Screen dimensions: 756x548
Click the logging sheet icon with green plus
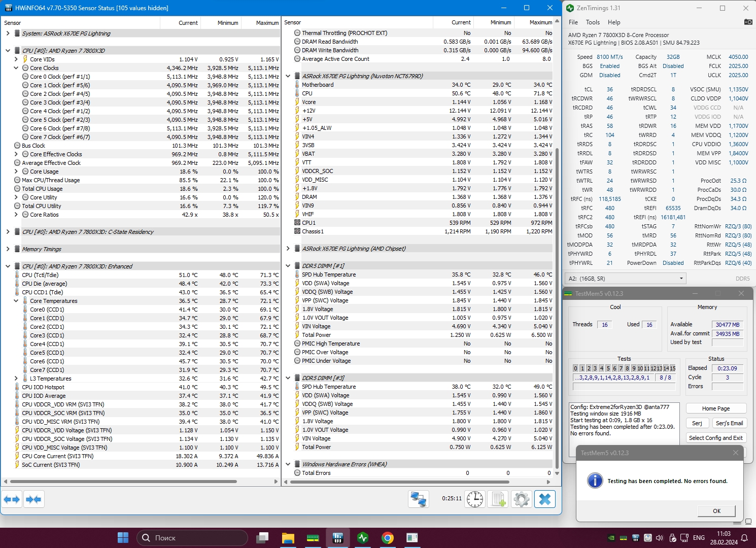498,499
